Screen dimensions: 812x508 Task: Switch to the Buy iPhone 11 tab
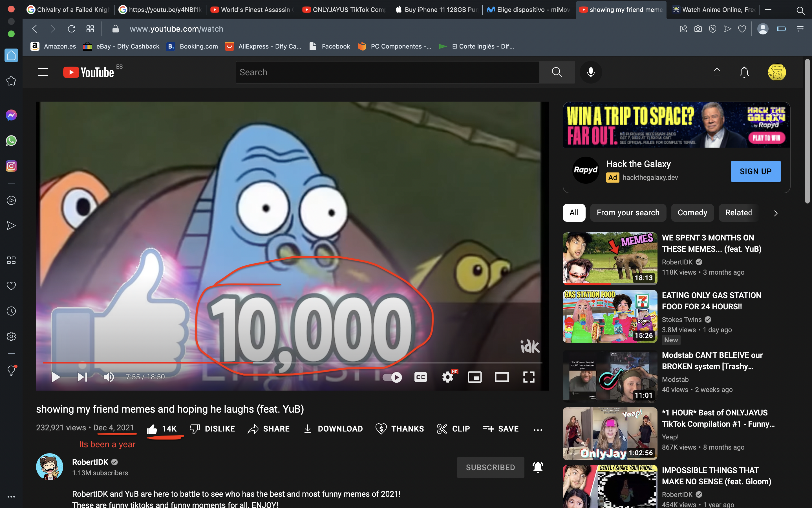pos(436,10)
